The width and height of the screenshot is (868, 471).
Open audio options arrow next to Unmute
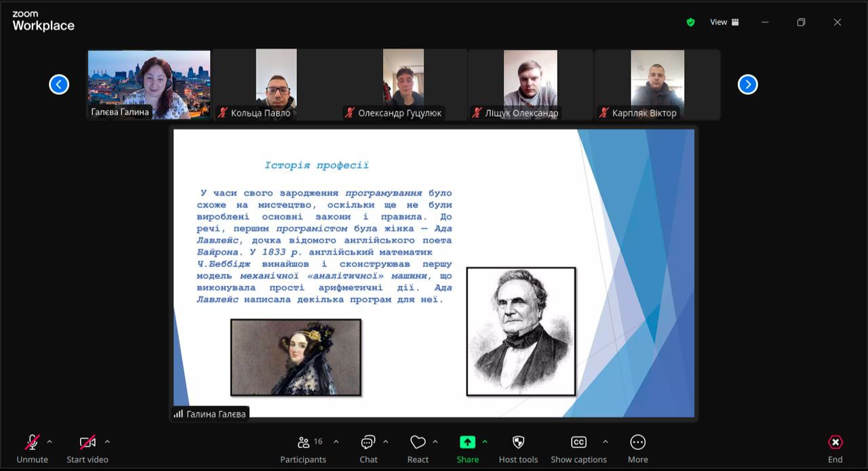pos(50,442)
